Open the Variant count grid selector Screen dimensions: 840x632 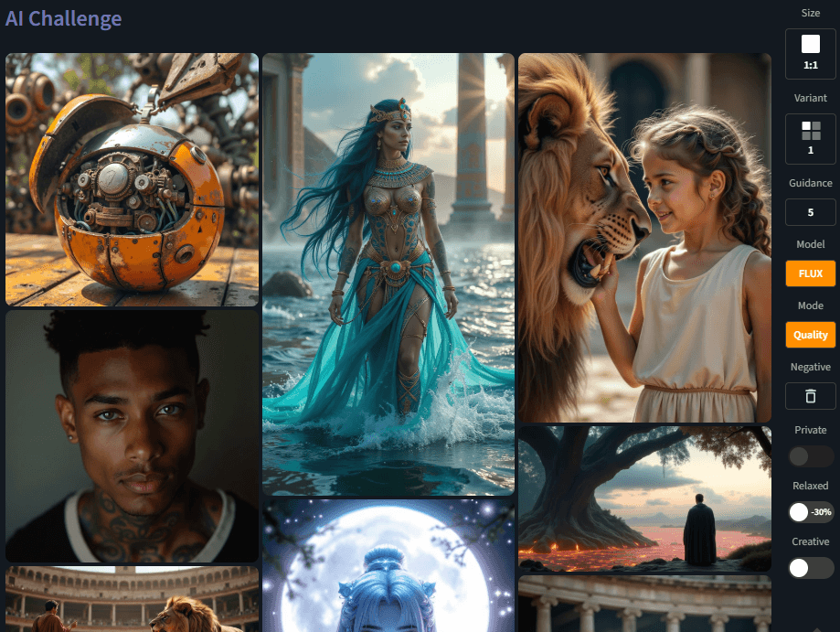click(810, 138)
